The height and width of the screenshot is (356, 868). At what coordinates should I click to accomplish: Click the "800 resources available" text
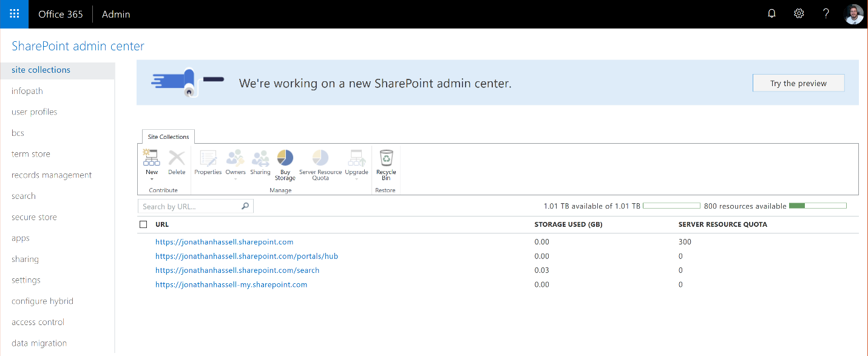(x=745, y=206)
